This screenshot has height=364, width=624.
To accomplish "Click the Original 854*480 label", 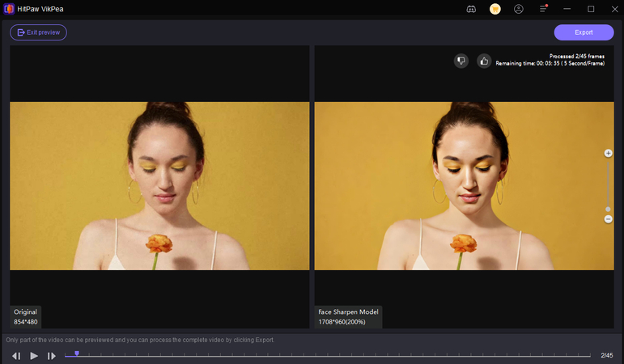I will pos(25,317).
